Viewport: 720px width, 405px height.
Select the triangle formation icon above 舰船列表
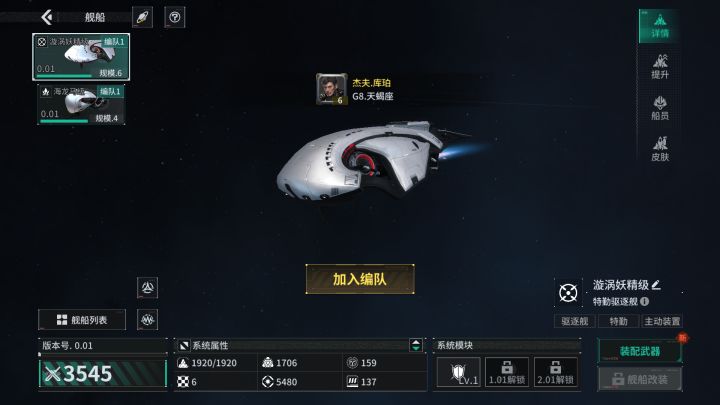(x=147, y=287)
